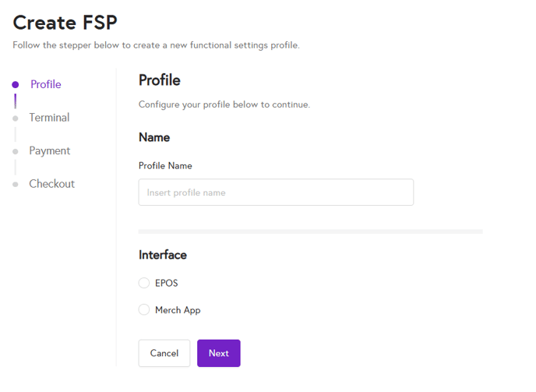Click the Interface section heading
The image size is (536, 392).
pos(163,255)
